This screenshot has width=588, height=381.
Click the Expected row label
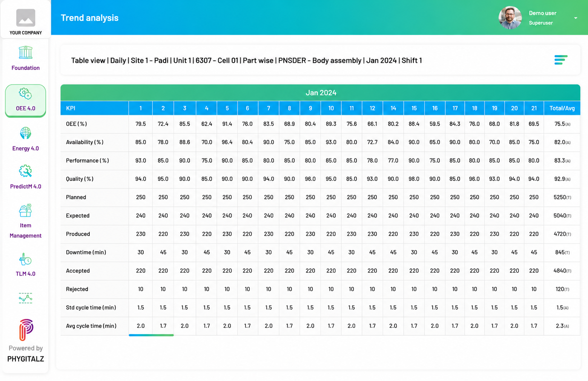point(78,216)
